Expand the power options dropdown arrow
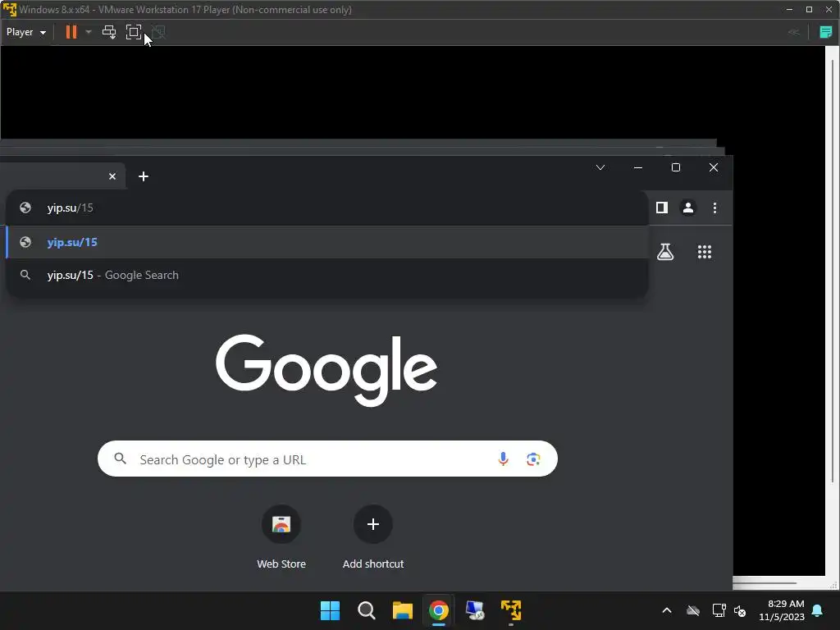This screenshot has height=630, width=840. coord(89,32)
